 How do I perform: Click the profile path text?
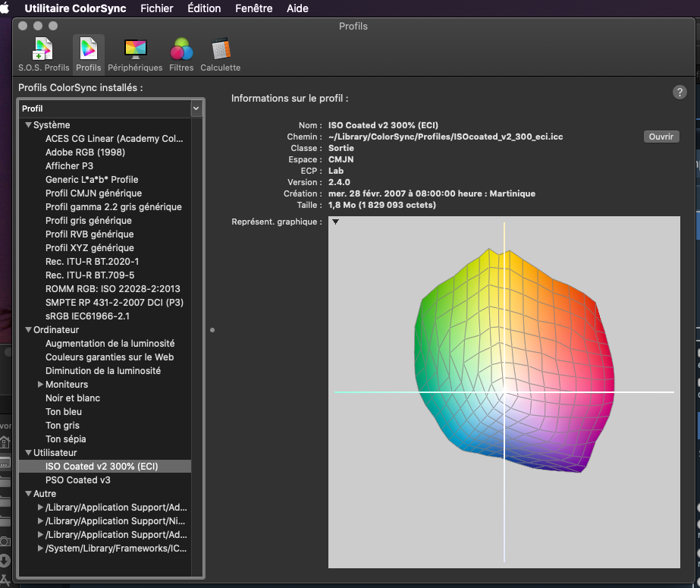point(445,137)
